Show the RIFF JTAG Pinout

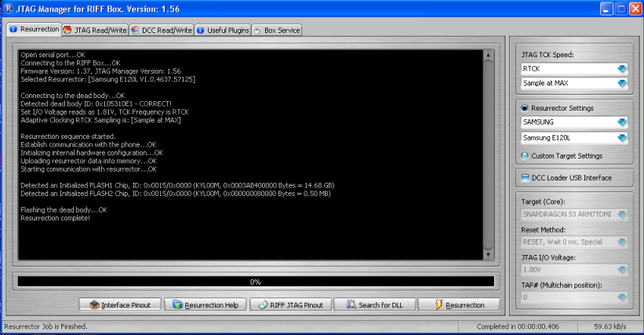tap(290, 305)
